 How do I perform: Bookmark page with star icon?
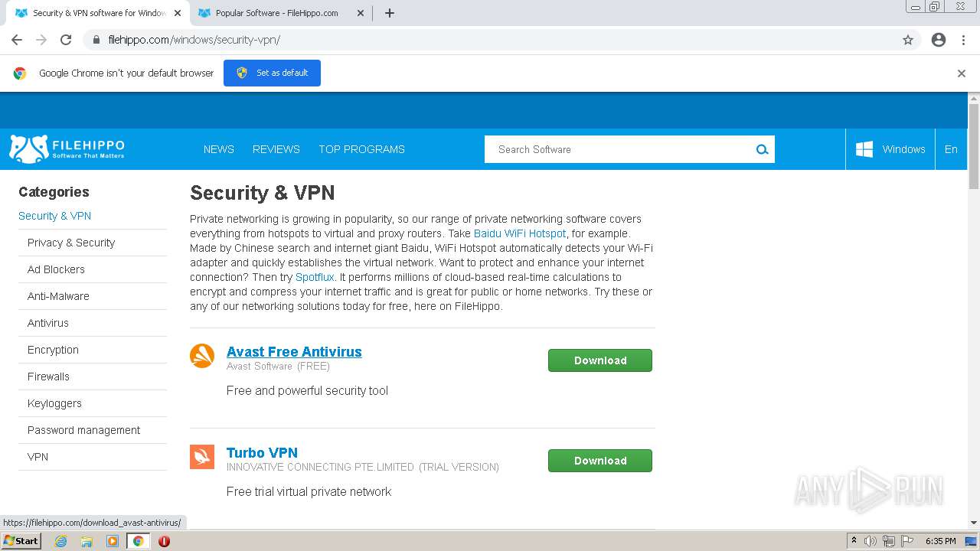(x=908, y=40)
